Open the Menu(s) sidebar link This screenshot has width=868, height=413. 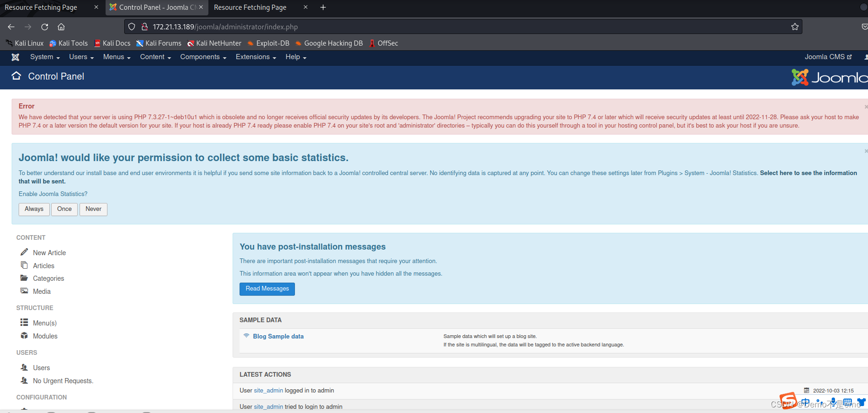pyautogui.click(x=45, y=323)
